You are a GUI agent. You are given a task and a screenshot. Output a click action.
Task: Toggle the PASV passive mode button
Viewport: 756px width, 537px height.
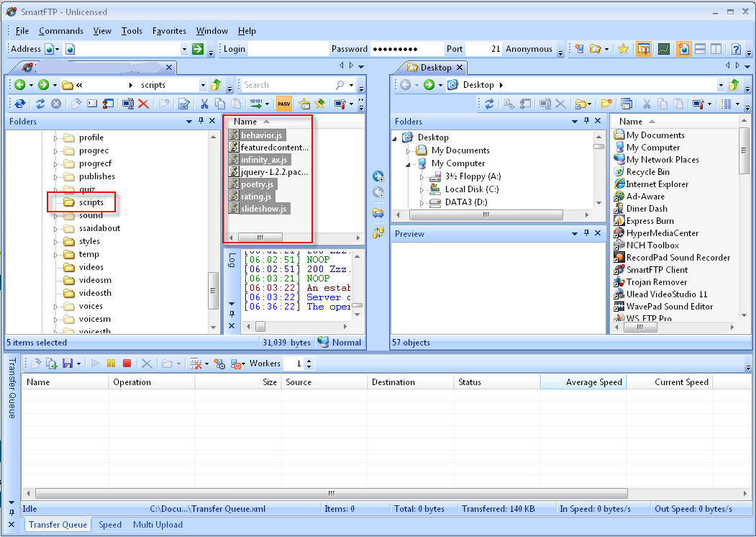pyautogui.click(x=284, y=104)
